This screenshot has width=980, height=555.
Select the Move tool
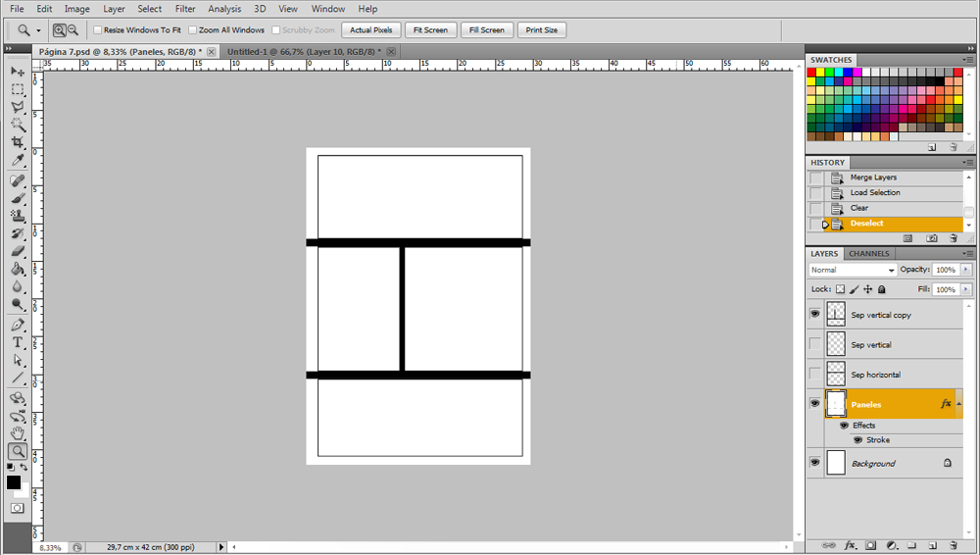tap(18, 72)
